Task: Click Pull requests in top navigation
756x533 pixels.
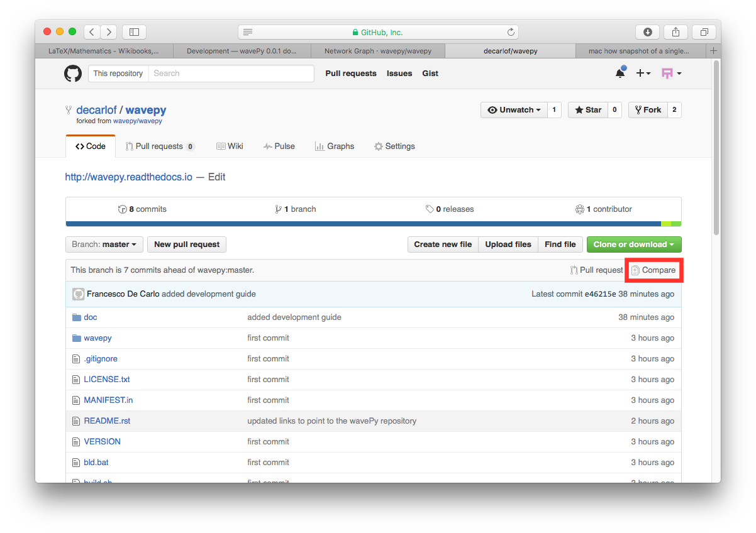Action: tap(351, 74)
